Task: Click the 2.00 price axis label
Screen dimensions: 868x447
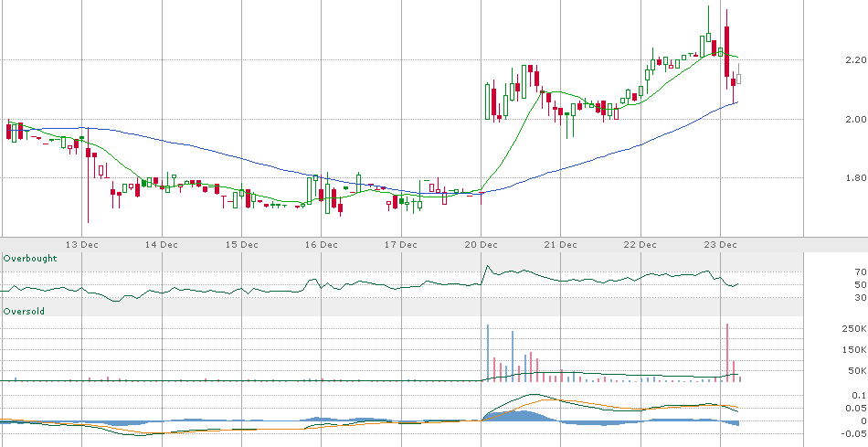Action: pyautogui.click(x=856, y=119)
